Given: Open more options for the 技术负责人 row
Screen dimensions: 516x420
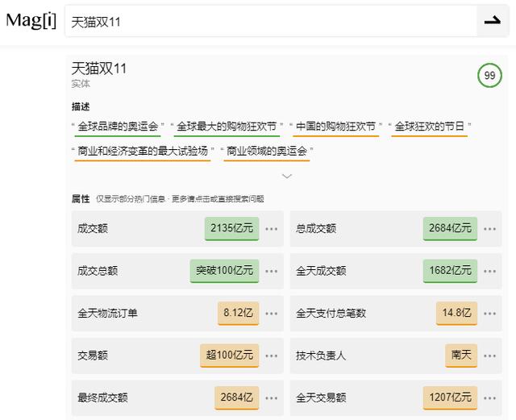Looking at the screenshot, I should [x=490, y=356].
